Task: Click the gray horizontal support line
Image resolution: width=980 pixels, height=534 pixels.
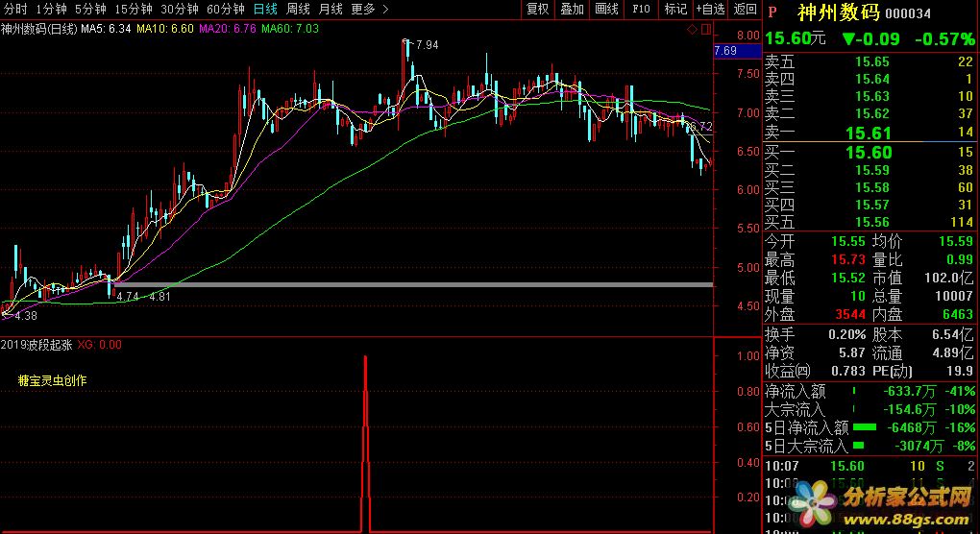Action: (x=413, y=285)
